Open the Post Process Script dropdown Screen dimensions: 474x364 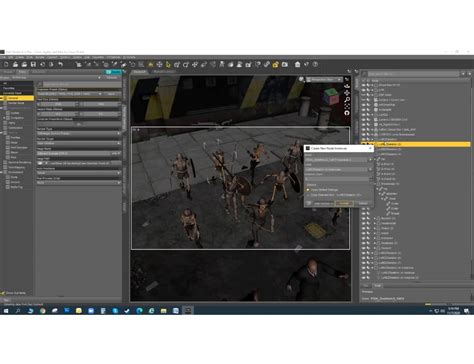pos(79,183)
